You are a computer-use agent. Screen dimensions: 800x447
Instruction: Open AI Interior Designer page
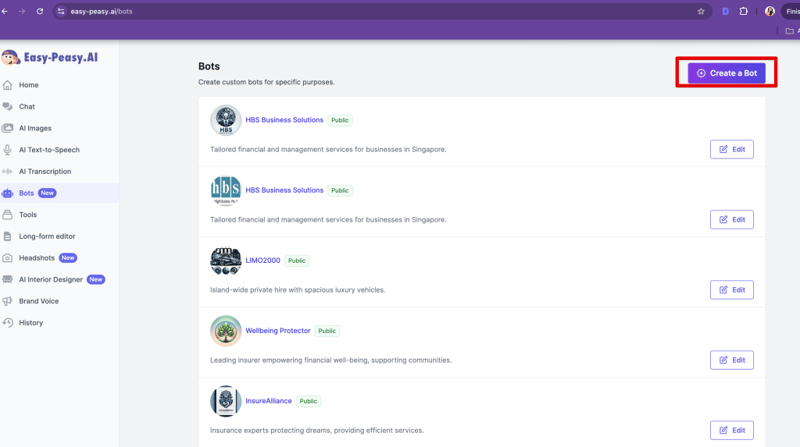50,280
